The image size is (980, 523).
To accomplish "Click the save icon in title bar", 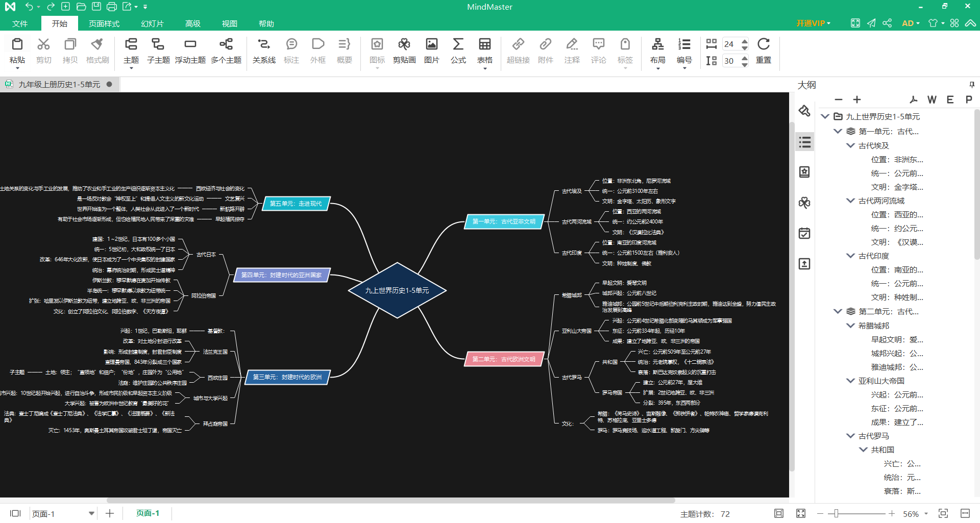I will point(96,7).
